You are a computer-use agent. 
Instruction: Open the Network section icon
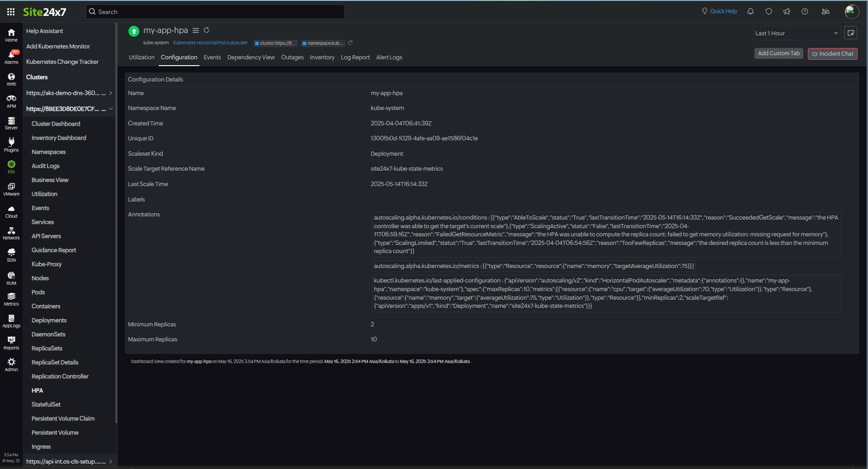11,234
